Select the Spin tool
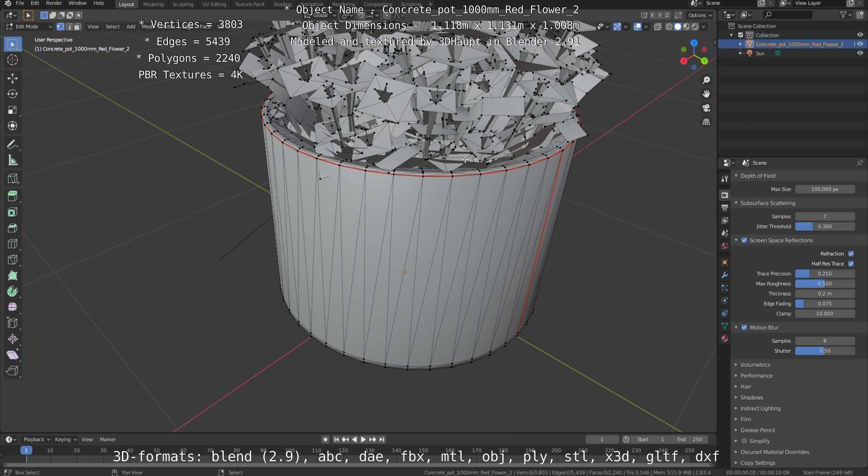868x476 pixels. pos(13,291)
